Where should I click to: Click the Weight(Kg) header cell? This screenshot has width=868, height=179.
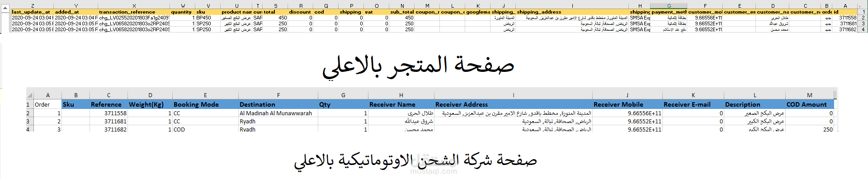pyautogui.click(x=150, y=104)
